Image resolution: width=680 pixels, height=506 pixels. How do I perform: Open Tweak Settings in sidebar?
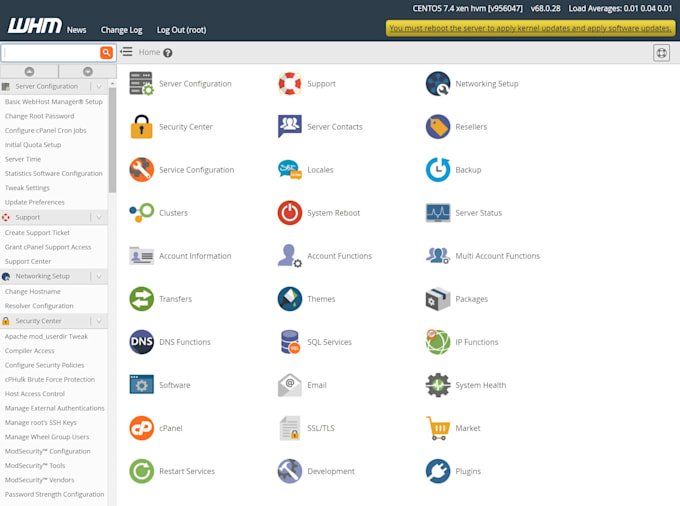click(27, 188)
